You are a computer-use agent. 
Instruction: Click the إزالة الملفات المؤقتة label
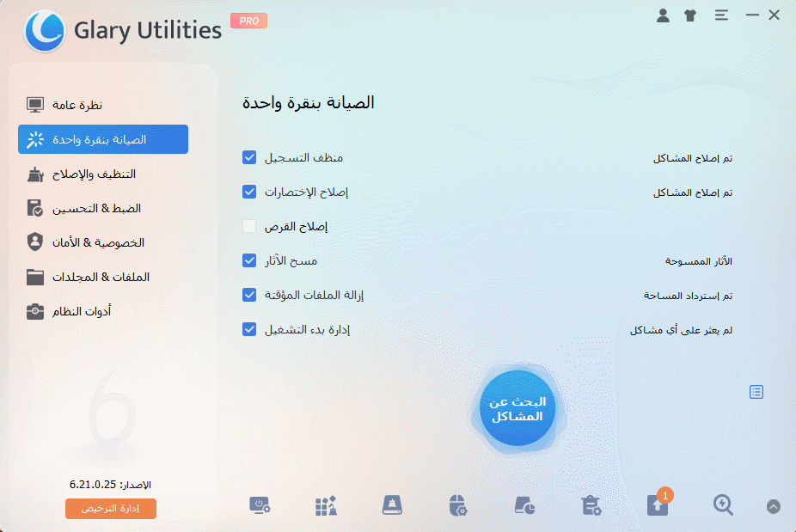tap(315, 296)
